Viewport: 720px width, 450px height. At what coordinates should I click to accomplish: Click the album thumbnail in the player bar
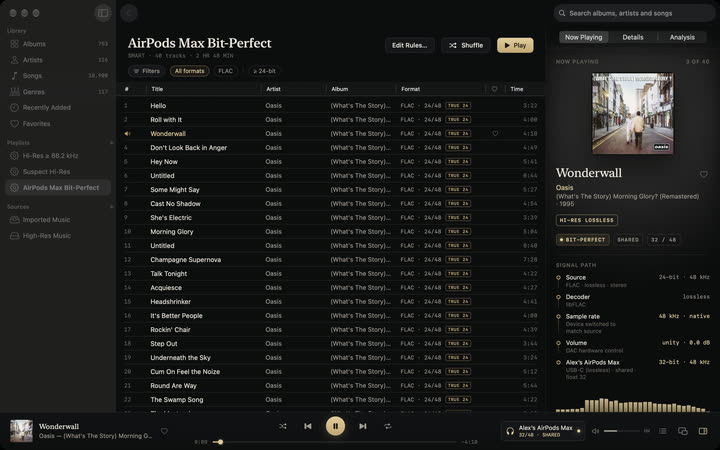click(22, 431)
